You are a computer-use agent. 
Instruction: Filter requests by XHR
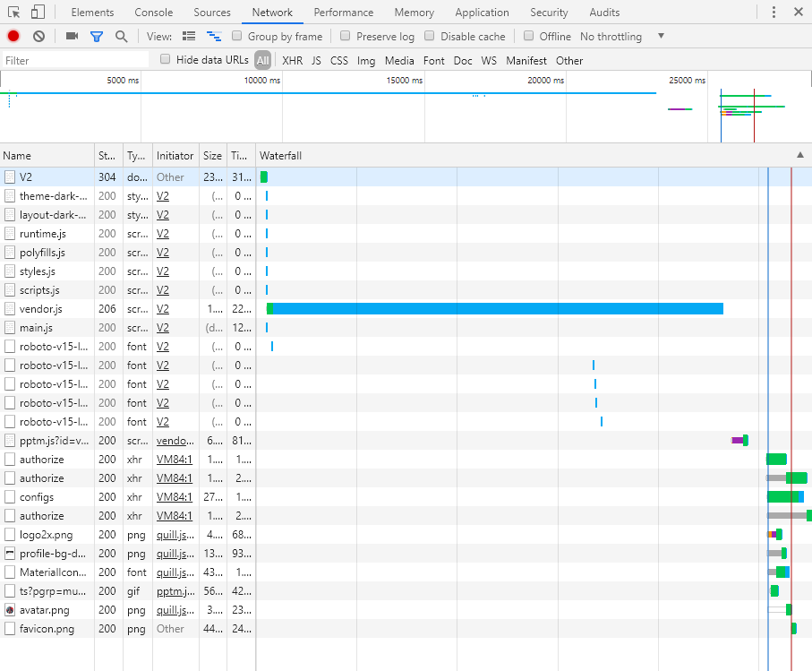[x=292, y=61]
